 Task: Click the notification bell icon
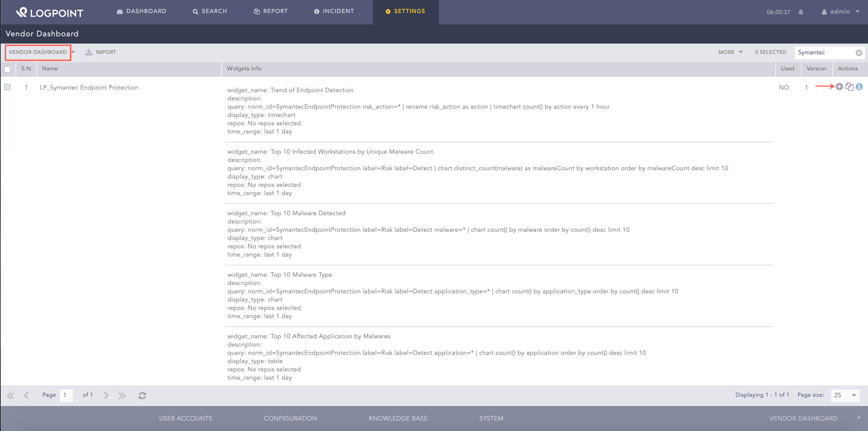801,12
